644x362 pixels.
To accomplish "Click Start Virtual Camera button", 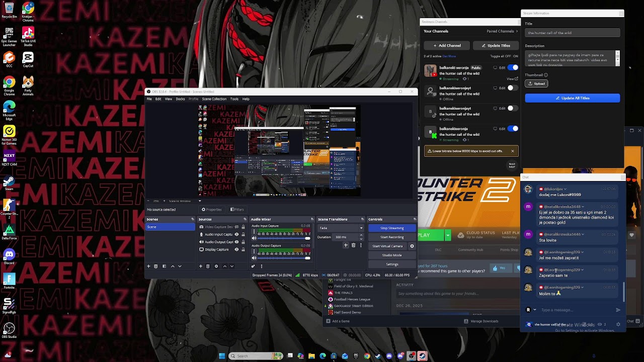I will click(x=387, y=246).
